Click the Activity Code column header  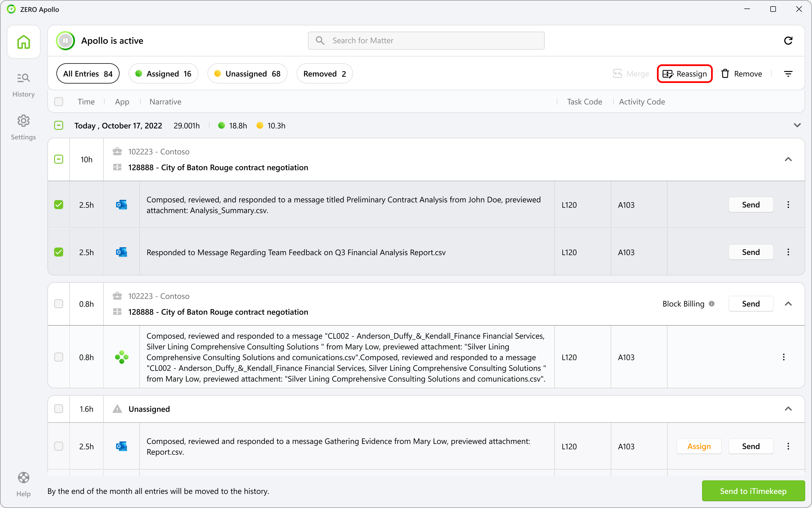[642, 102]
